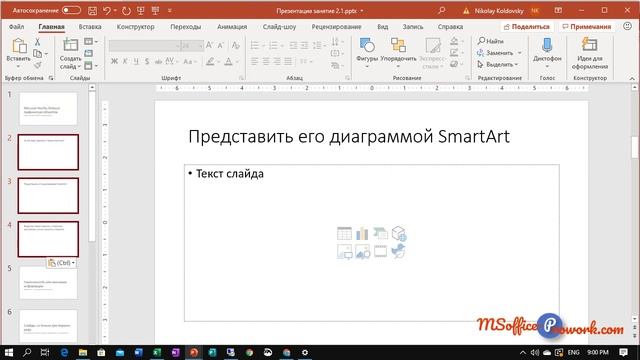Viewport: 640px width, 360px height.
Task: Click the Вставить paste icon
Action: (19, 46)
